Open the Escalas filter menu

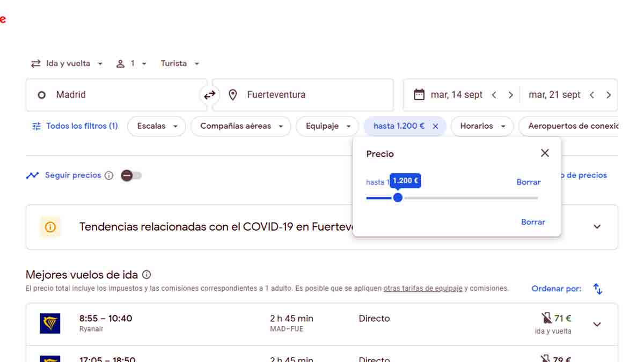coord(157,126)
